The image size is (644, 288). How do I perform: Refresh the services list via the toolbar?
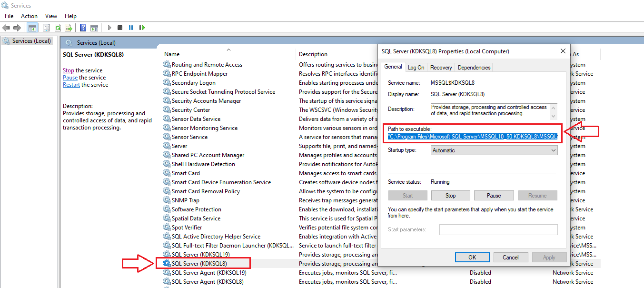[x=58, y=28]
